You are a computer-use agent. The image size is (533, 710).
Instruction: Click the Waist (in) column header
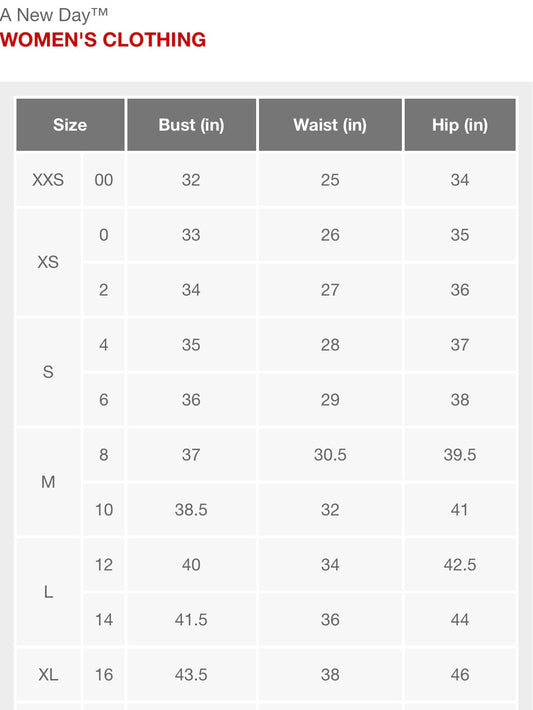coord(330,125)
